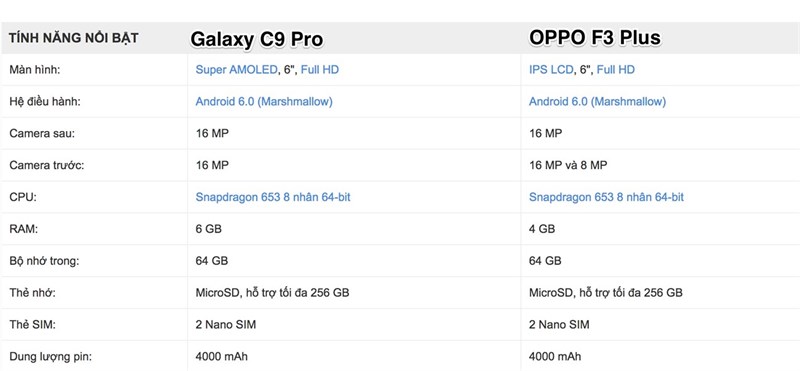
Task: Open Full HD link under OPPO F3 Plus
Action: click(616, 70)
